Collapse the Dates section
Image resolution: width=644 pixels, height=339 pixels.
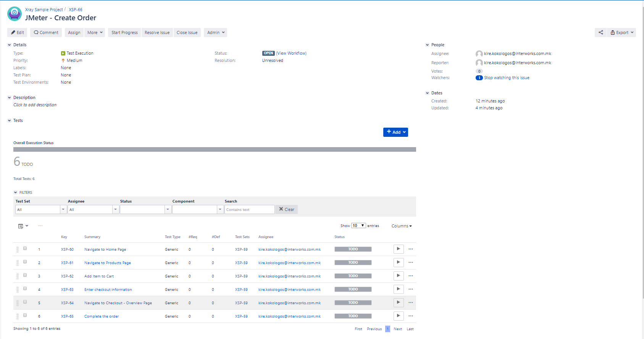[428, 93]
